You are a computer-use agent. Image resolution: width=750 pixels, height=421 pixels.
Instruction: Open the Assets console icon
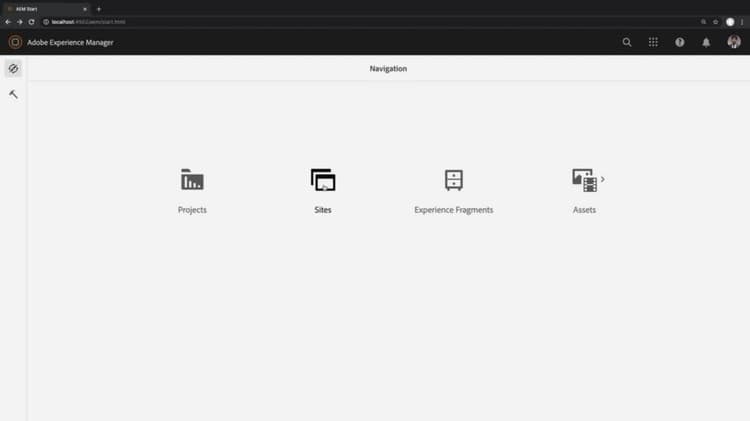[x=585, y=180]
